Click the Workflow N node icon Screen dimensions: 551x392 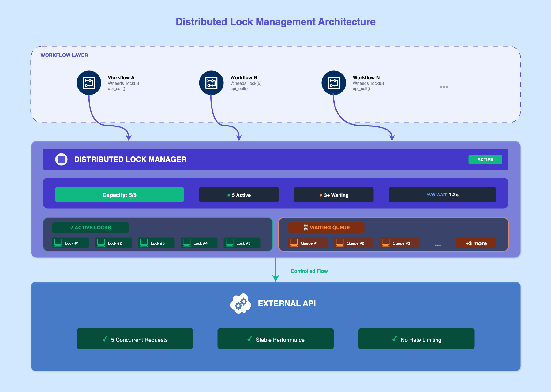tap(334, 83)
